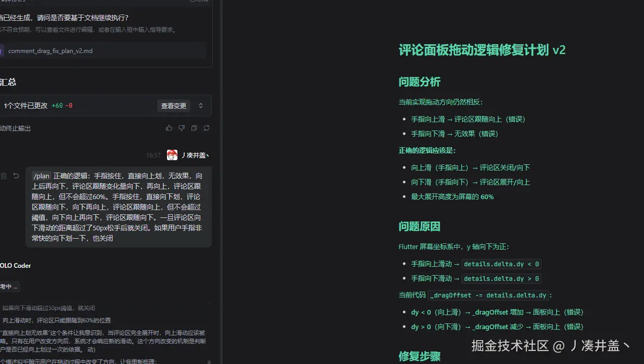Click the 查看变更 button
The image size is (644, 364).
[x=174, y=105]
